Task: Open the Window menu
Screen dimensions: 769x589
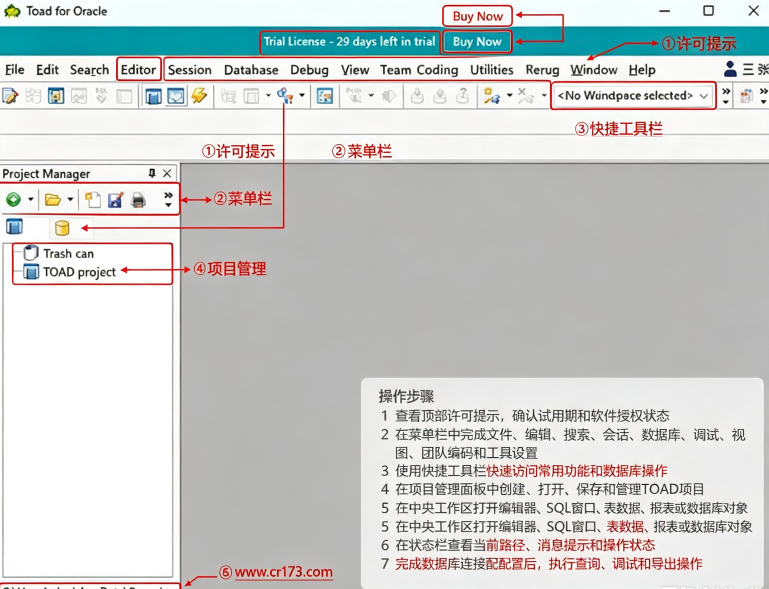Action: click(x=594, y=70)
